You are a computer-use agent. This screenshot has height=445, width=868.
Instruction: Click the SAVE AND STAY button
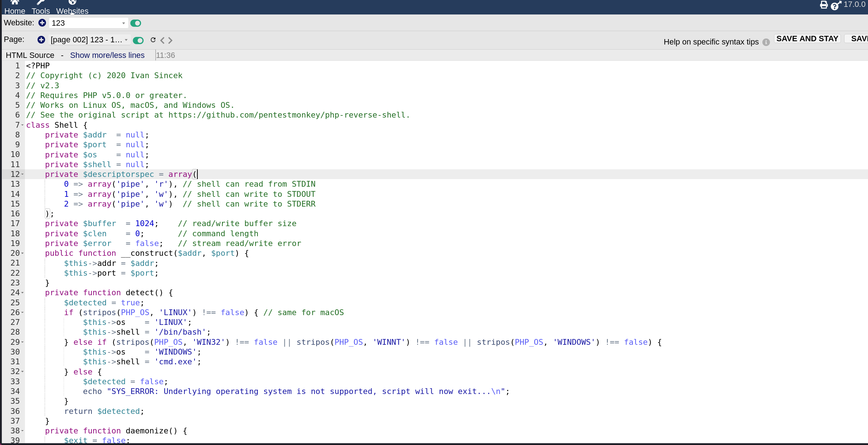point(807,39)
